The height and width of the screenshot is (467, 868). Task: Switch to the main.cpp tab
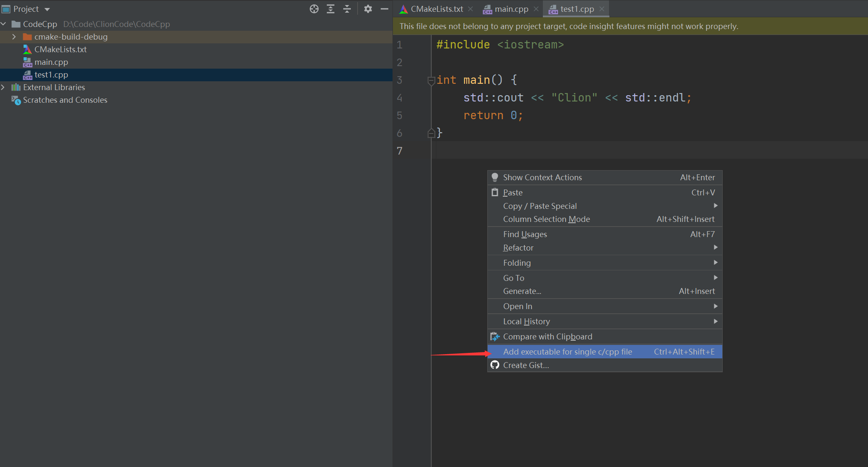(x=511, y=9)
